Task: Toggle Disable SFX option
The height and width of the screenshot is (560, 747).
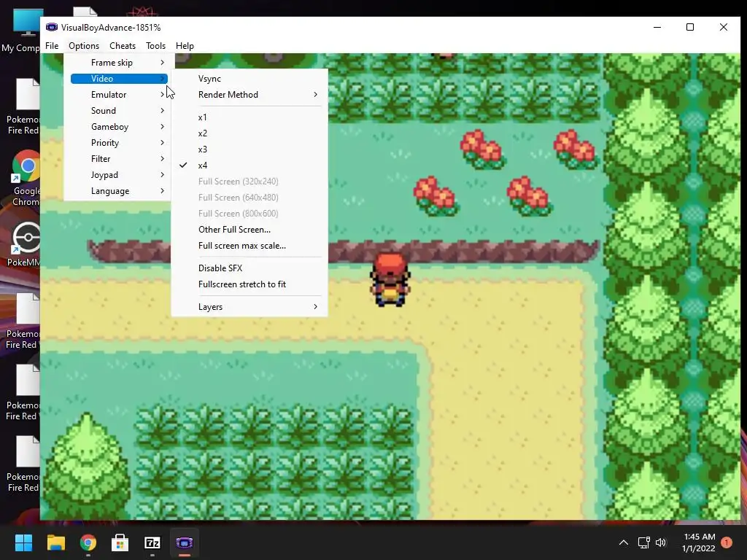Action: [x=249, y=268]
